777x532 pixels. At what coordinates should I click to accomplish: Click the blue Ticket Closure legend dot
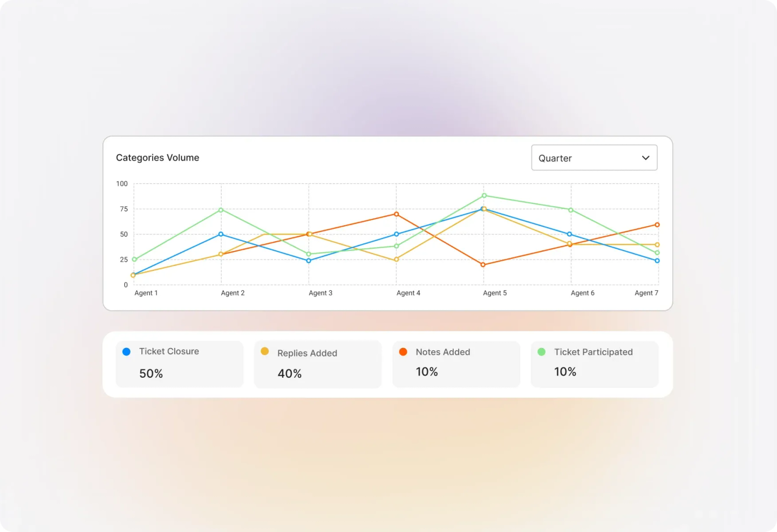pyautogui.click(x=127, y=352)
